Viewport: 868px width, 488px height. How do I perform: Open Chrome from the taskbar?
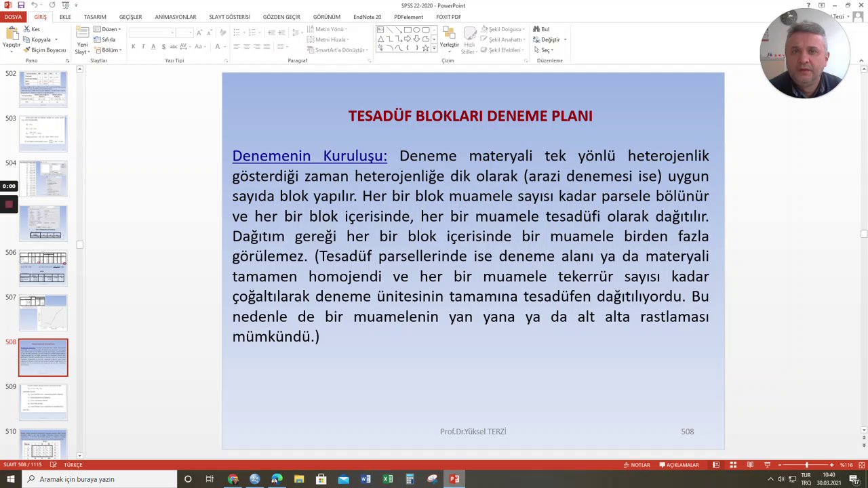[233, 479]
